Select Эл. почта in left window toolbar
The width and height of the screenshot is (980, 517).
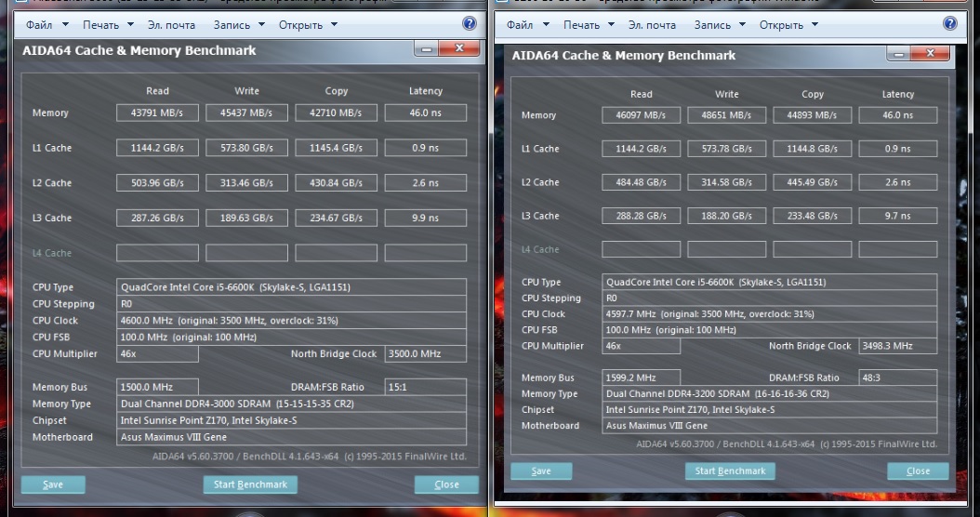coord(174,25)
